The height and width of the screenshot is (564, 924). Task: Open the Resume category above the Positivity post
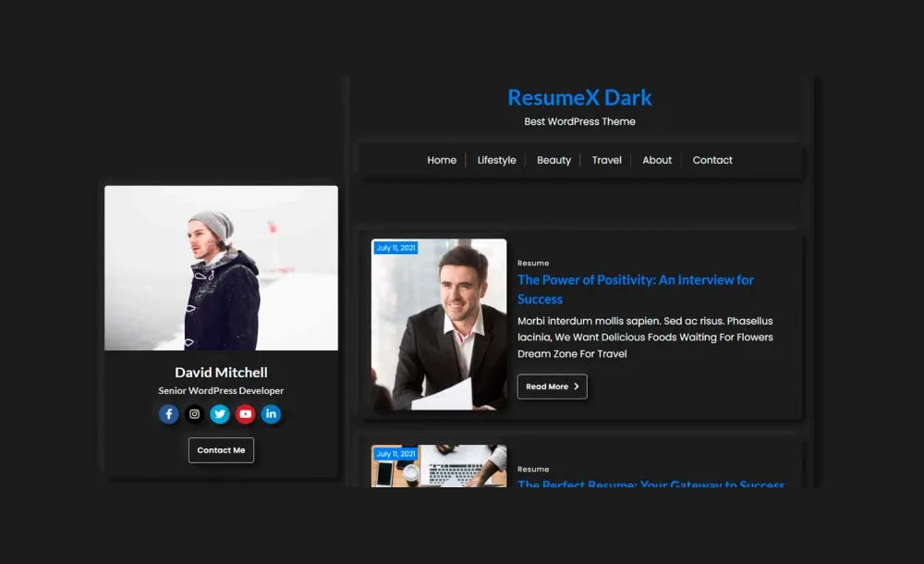(533, 264)
